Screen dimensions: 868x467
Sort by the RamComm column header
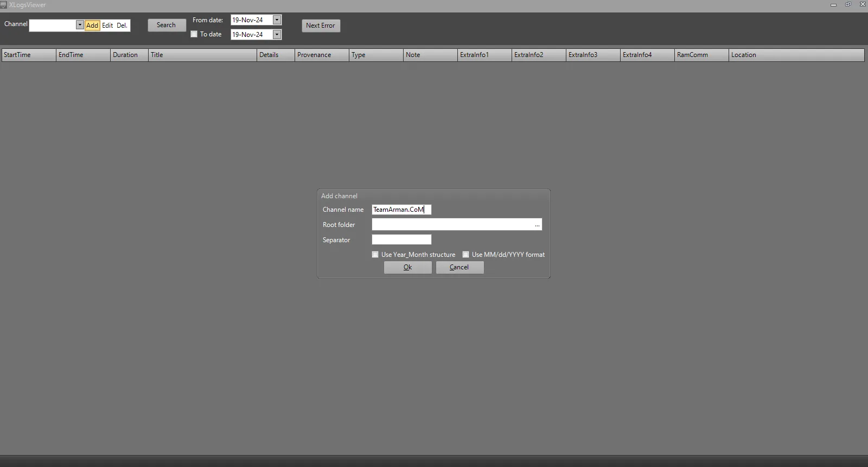tap(701, 55)
